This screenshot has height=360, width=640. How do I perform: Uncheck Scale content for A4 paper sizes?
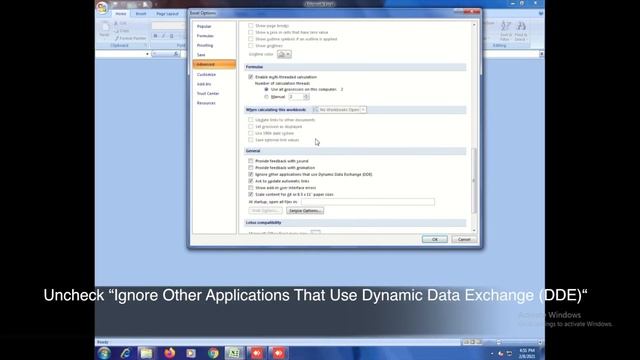point(251,194)
